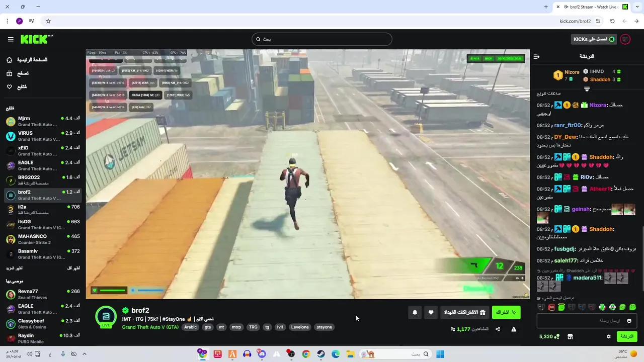
Task: Click the green Subscribe button
Action: [506, 312]
